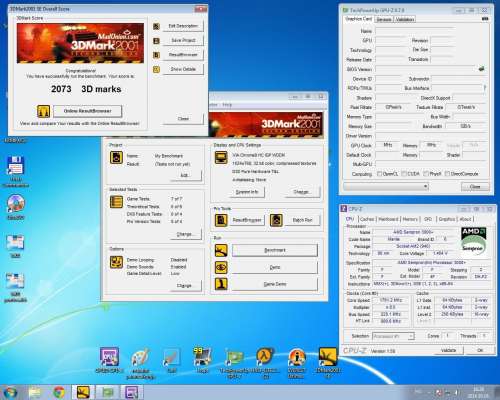Screen dimensions: 500x400
Task: Click the Selected Tests list icon
Action: coord(116,202)
